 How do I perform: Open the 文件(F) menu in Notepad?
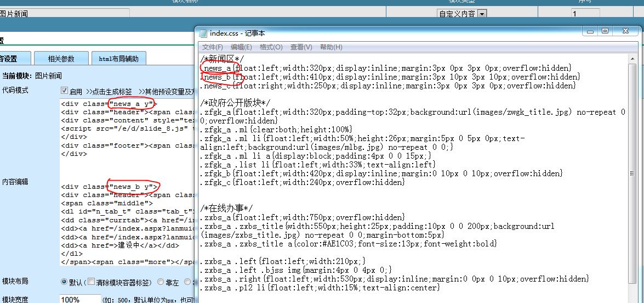[x=213, y=47]
